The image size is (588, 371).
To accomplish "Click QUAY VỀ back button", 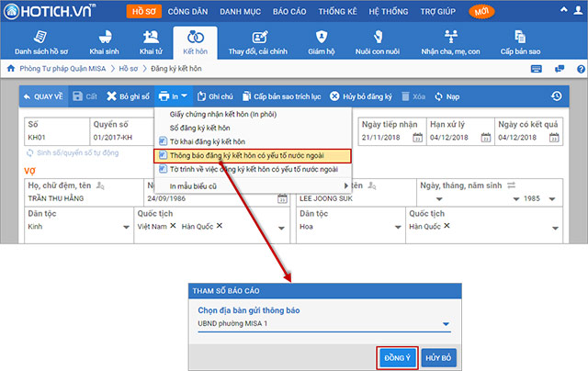I will click(43, 96).
